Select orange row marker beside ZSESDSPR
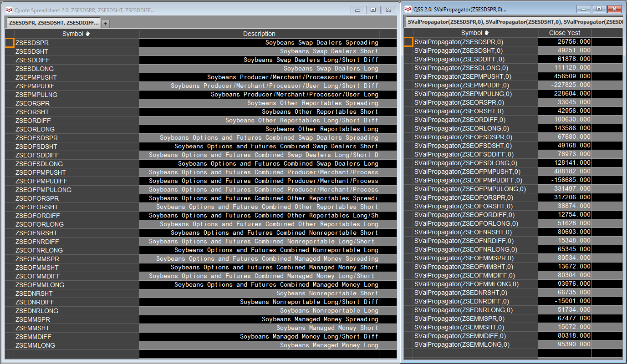Screen dimensions: 627x364 [x=10, y=42]
